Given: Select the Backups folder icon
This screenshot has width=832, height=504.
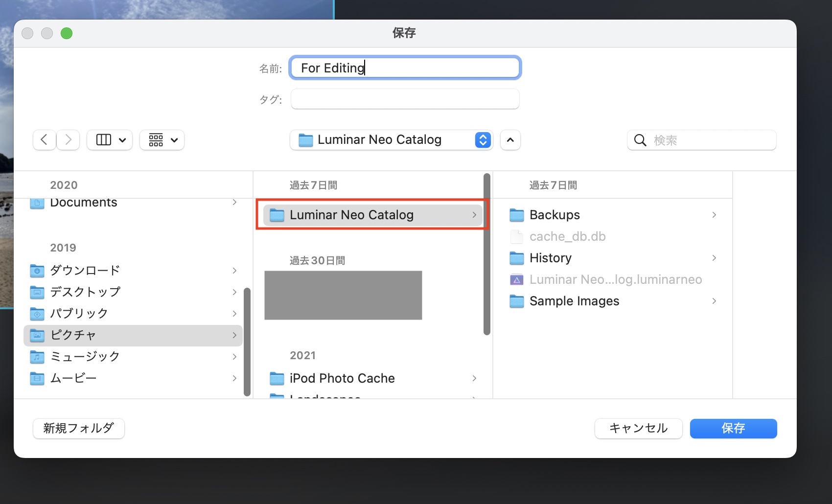Looking at the screenshot, I should click(x=517, y=215).
